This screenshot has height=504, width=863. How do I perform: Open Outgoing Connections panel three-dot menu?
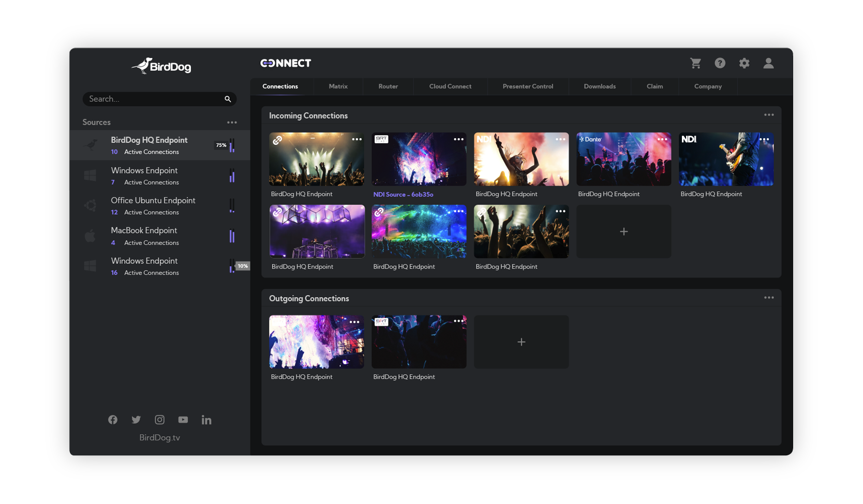pyautogui.click(x=769, y=298)
